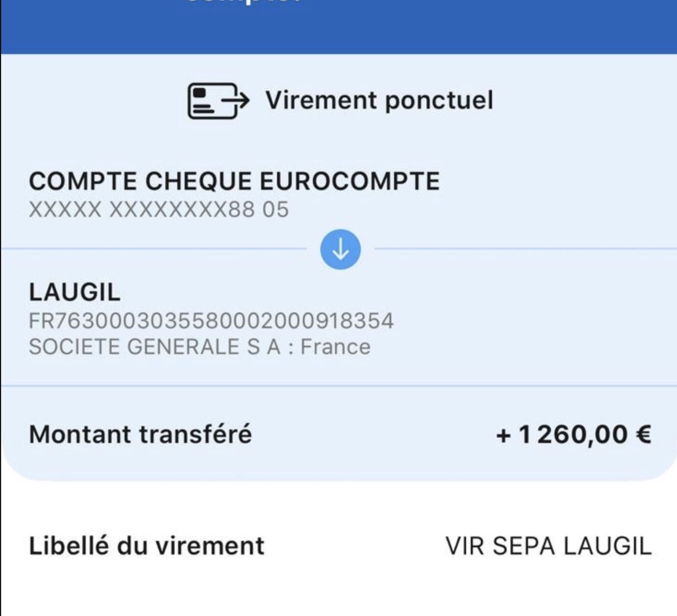Tap the France country text

pos(335,347)
